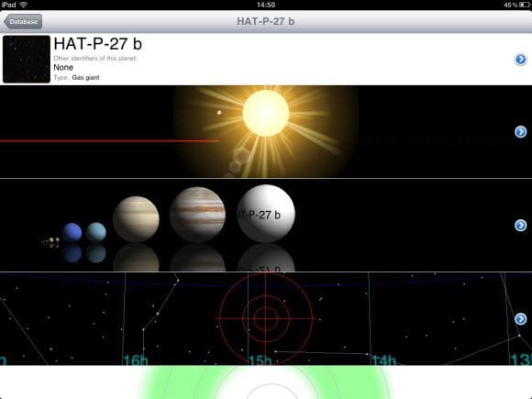Tap the 16h right ascension label
Screen dimensions: 532x399
point(136,360)
